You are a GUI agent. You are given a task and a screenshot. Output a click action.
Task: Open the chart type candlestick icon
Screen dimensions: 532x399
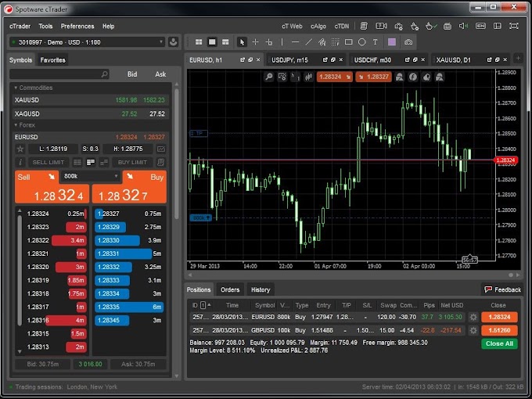point(308,77)
